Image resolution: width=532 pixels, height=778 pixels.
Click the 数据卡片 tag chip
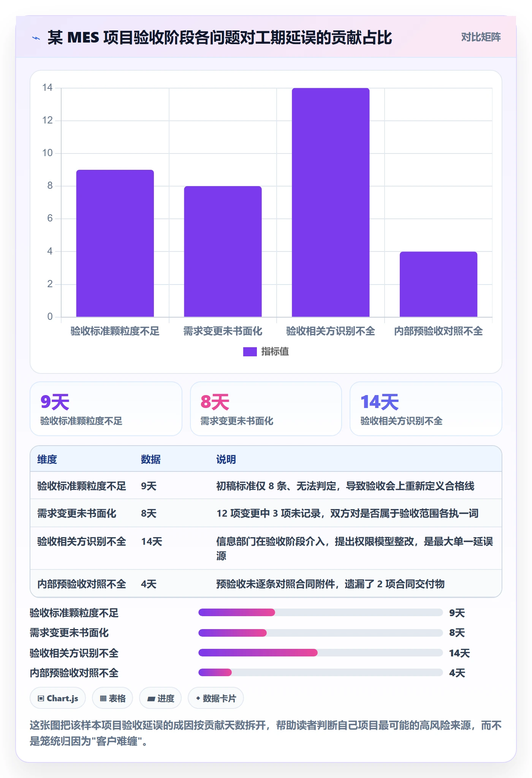tap(216, 698)
